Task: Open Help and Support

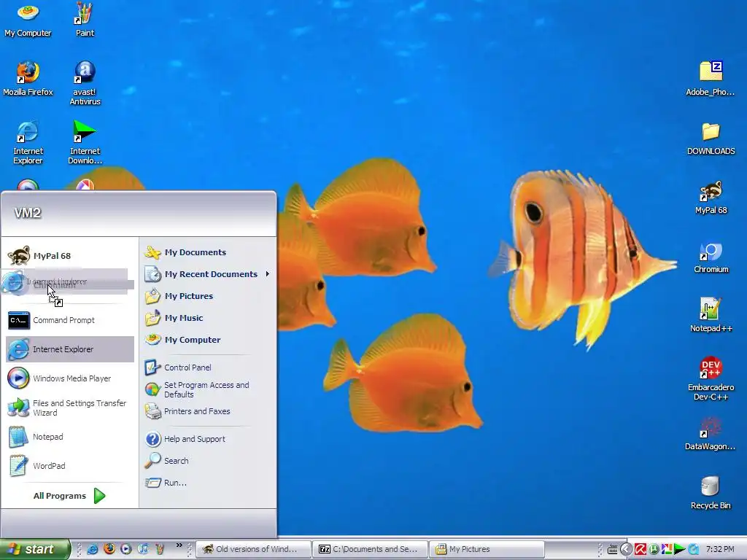Action: pos(208,438)
